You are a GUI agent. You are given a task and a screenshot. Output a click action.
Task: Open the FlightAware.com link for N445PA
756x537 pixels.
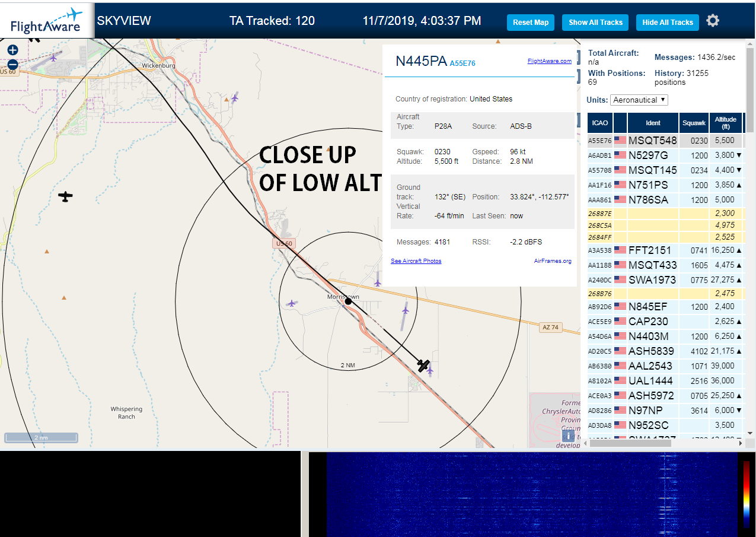[549, 61]
